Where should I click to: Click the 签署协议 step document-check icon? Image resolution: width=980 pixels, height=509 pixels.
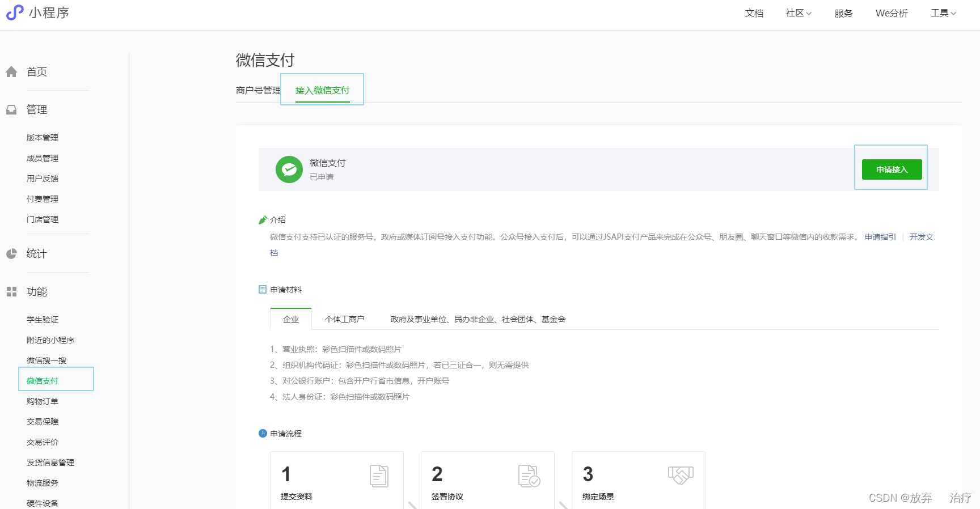529,476
